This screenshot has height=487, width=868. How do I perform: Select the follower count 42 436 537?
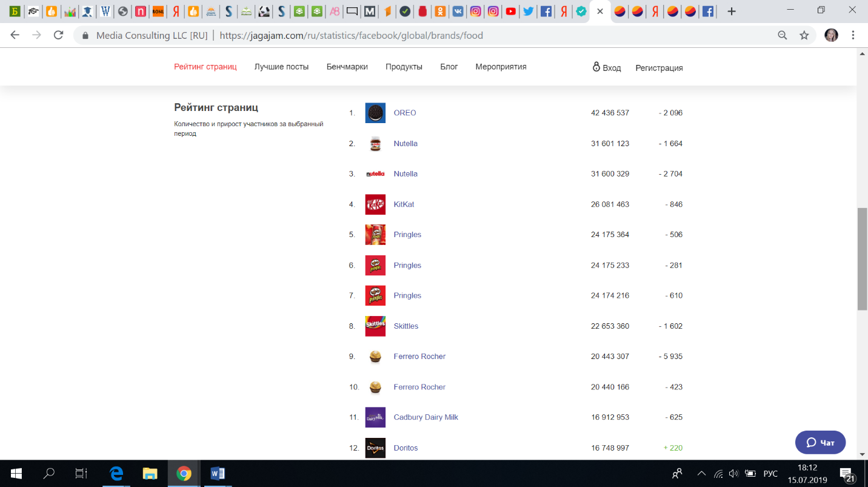click(x=610, y=113)
